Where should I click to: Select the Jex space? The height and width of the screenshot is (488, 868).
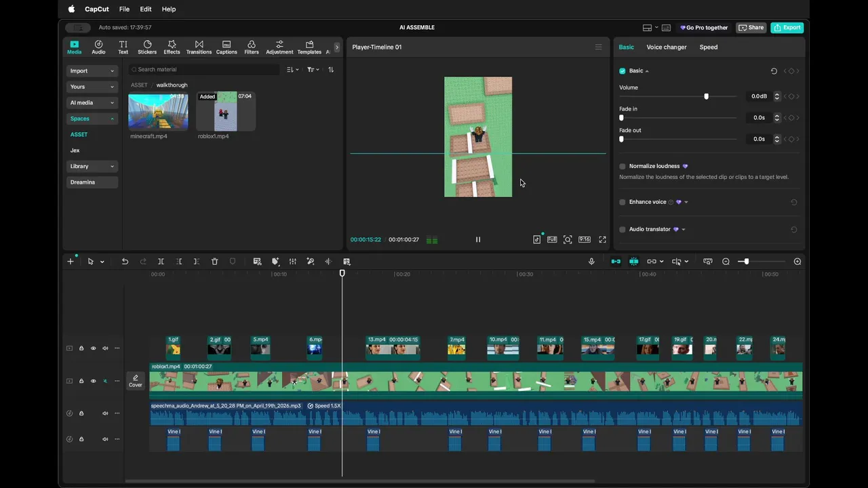click(75, 150)
